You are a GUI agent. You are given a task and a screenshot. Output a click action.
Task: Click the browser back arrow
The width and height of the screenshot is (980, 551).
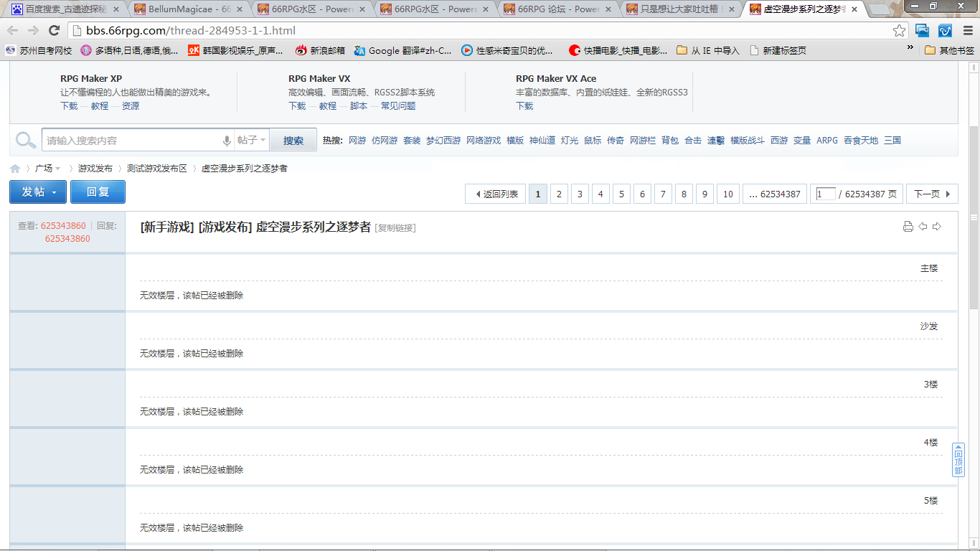pos(13,30)
